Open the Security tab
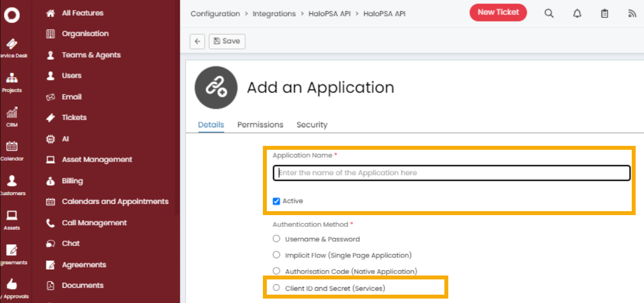This screenshot has width=644, height=303. click(311, 125)
